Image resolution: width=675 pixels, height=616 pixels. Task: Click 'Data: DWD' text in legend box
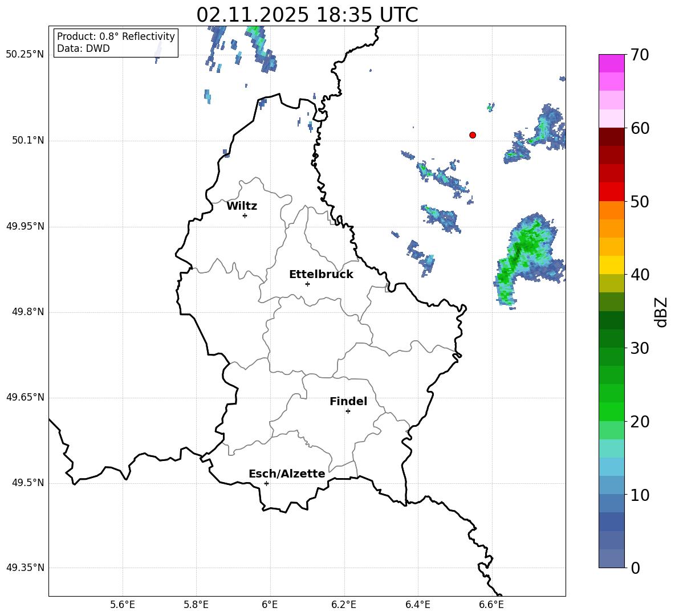coord(83,48)
